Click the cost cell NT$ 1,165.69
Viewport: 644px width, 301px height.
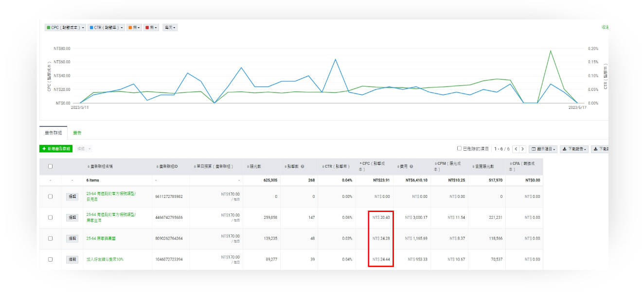tap(416, 238)
